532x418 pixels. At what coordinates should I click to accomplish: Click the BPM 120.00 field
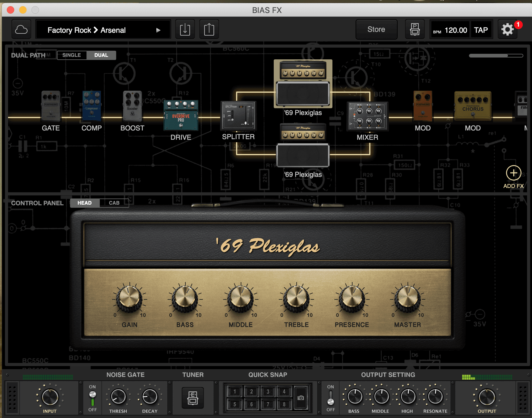point(450,30)
